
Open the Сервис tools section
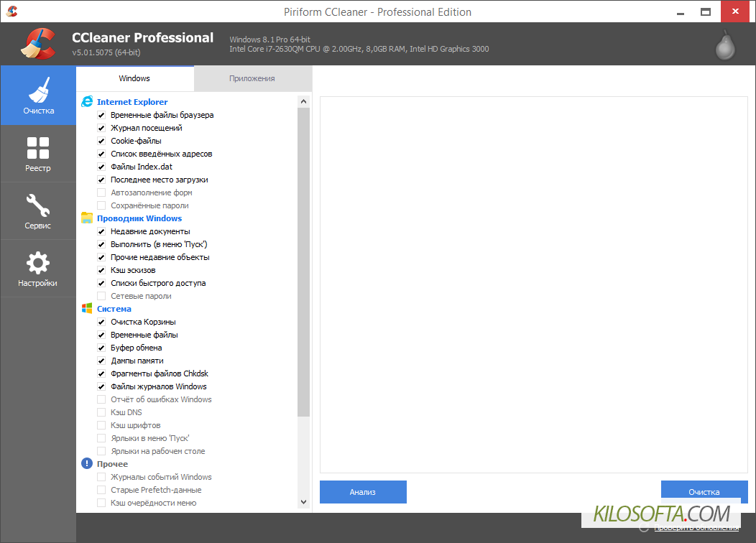pos(38,211)
